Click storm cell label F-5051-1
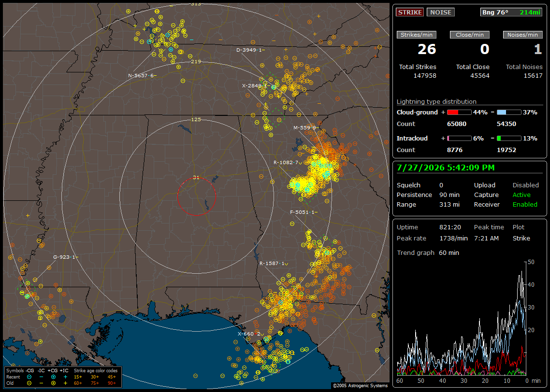The height and width of the screenshot is (392, 550). pos(304,212)
